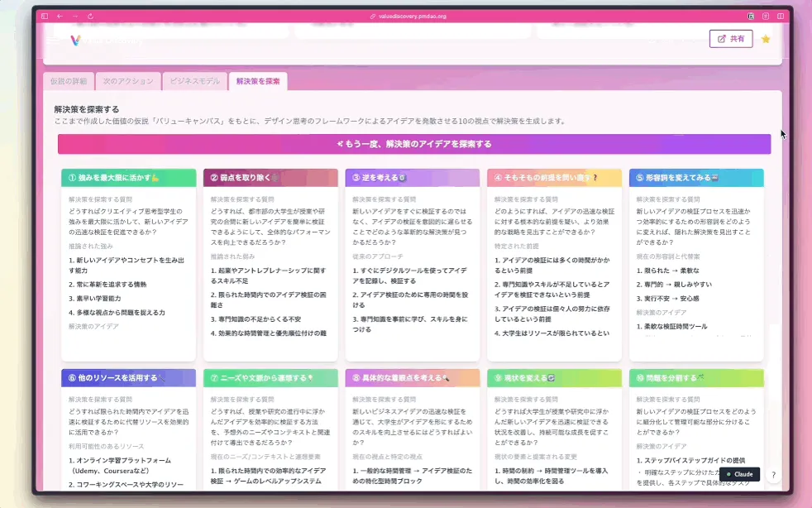Click the lightbulb icon on card ⑦
Viewport: 812px width, 508px height.
click(310, 378)
